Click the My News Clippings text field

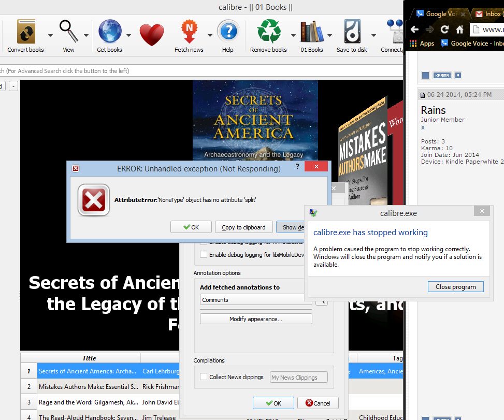(x=298, y=377)
